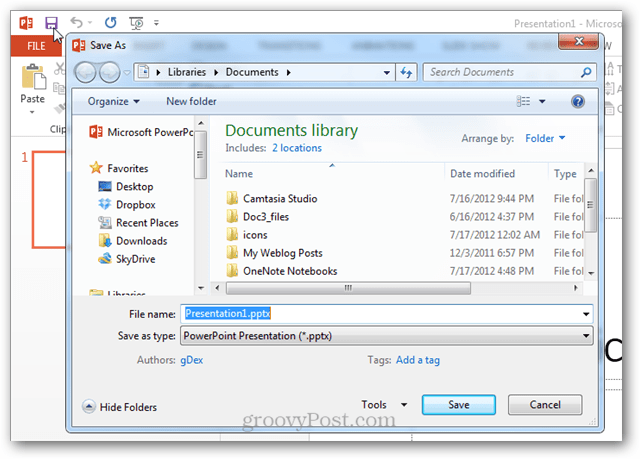Viewport: 640px width, 459px height.
Task: Click the search magnifier icon
Action: coord(586,72)
